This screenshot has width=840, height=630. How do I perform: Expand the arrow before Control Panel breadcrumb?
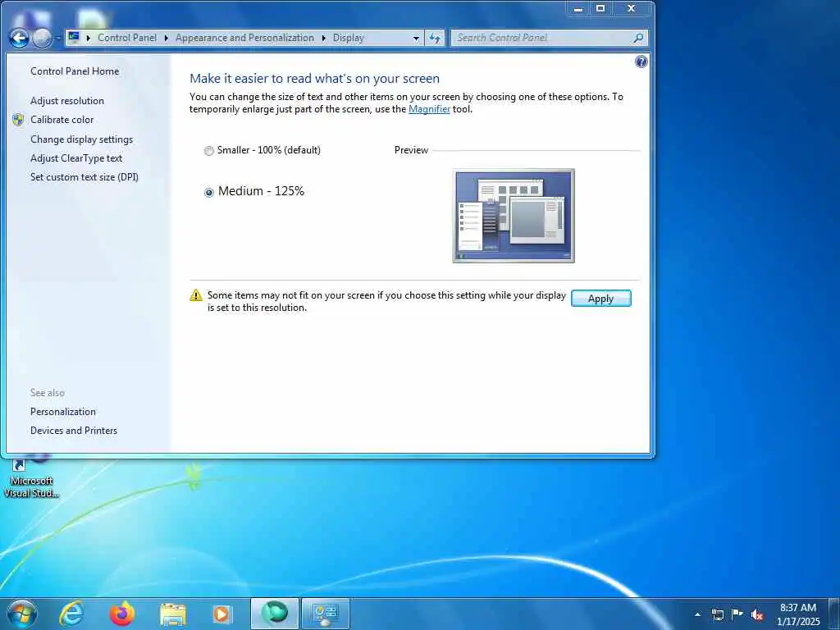(89, 38)
